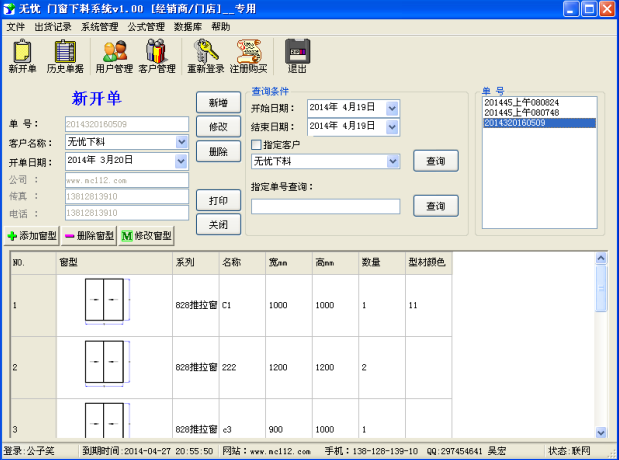
Task: Click the 指定单号查询 input field
Action: (x=325, y=206)
